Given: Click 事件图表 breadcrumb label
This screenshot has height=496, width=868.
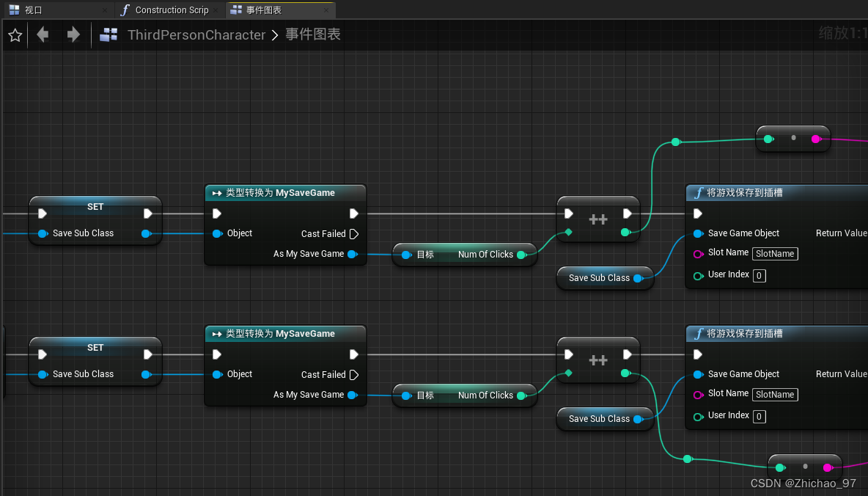Looking at the screenshot, I should click(x=313, y=34).
